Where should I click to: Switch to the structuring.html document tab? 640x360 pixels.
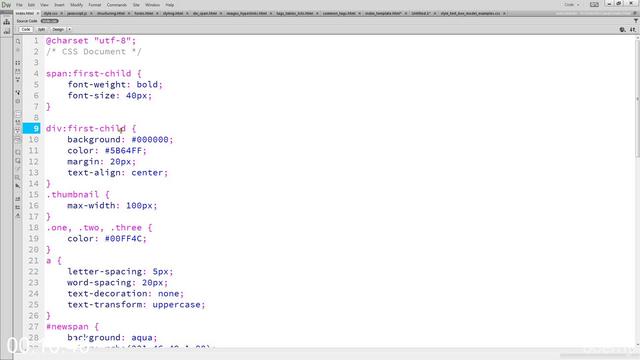(111, 13)
